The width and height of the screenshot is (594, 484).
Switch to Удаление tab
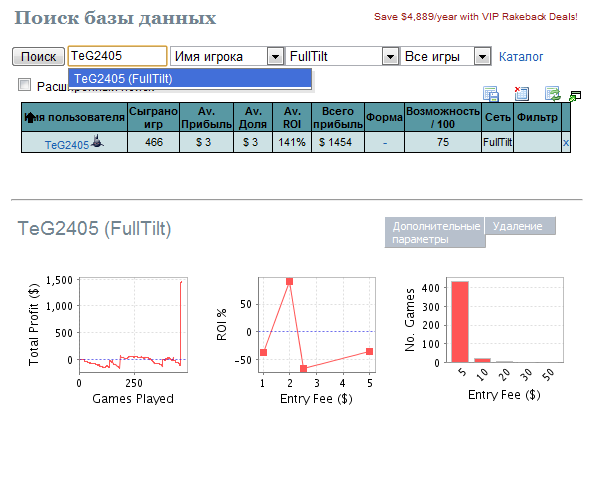(x=520, y=226)
